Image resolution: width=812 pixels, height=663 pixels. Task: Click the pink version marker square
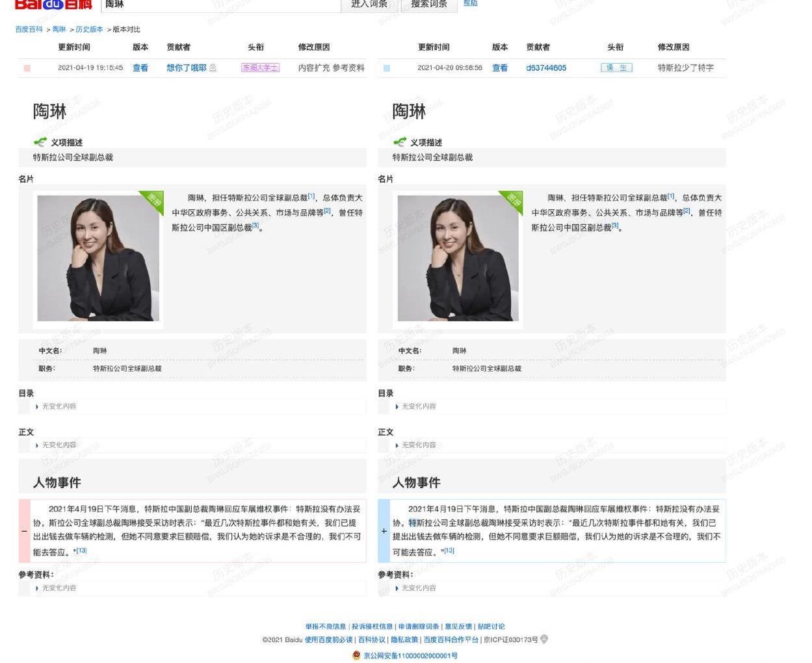point(27,68)
